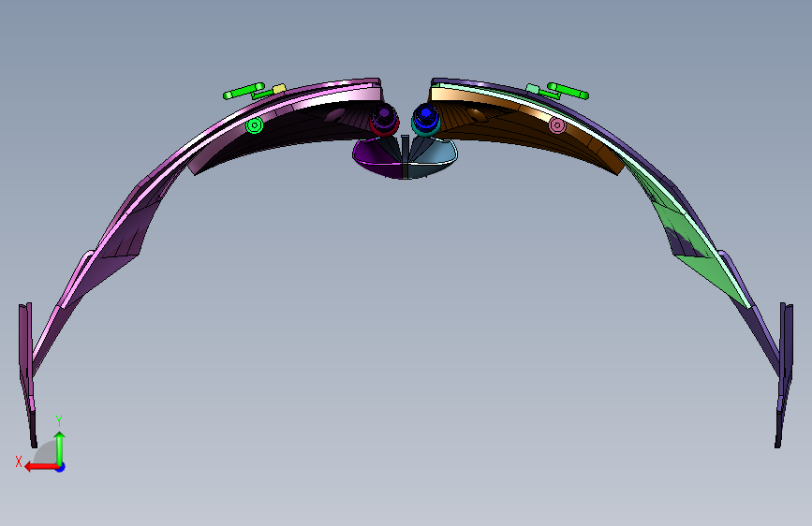Select the blue nose-pad screw on the right of the bridge
The width and height of the screenshot is (812, 526).
coord(426,119)
